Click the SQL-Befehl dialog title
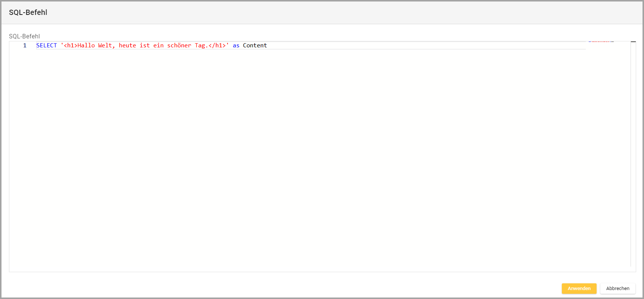Image resolution: width=644 pixels, height=299 pixels. coord(28,12)
